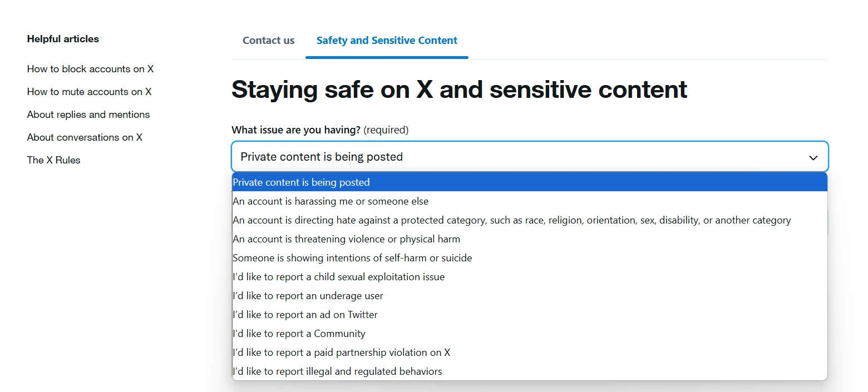Select 'An account is harassing me' option
Image resolution: width=868 pixels, height=392 pixels.
331,201
